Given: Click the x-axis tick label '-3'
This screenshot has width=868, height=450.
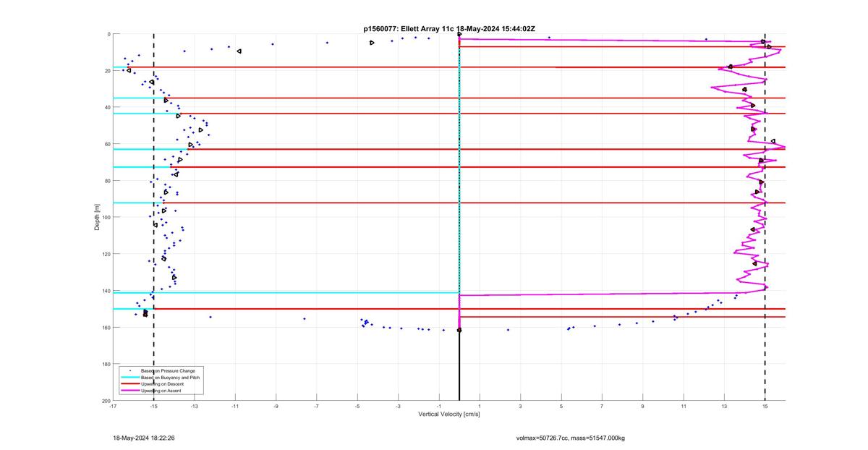Looking at the screenshot, I should pyautogui.click(x=398, y=407).
